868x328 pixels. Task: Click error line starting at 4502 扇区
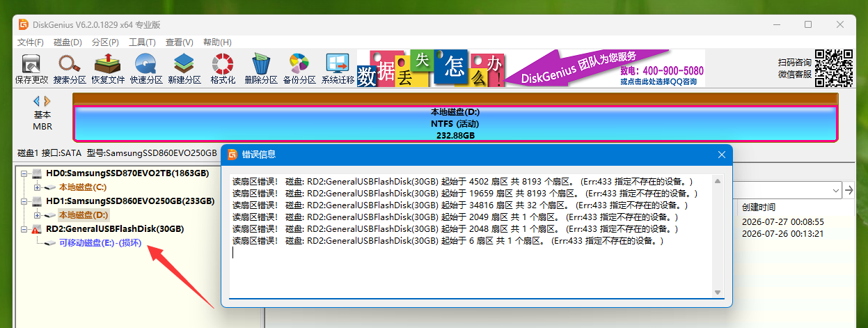[x=462, y=182]
